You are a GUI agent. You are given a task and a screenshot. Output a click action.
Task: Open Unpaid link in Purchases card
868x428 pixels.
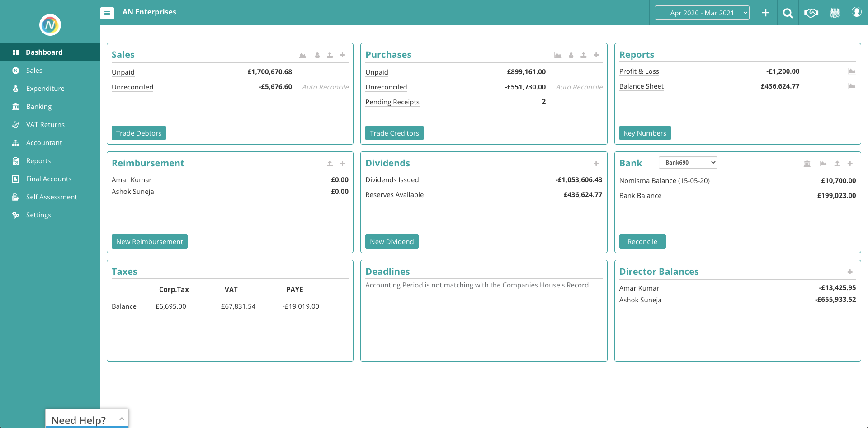[x=377, y=72]
